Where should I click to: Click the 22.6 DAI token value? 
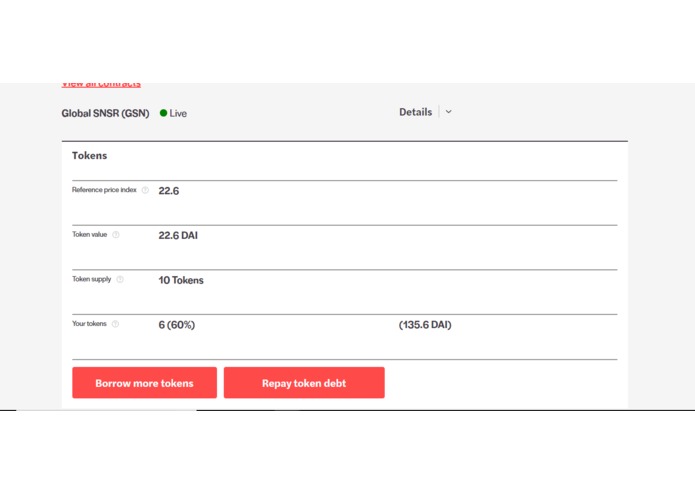click(x=178, y=235)
